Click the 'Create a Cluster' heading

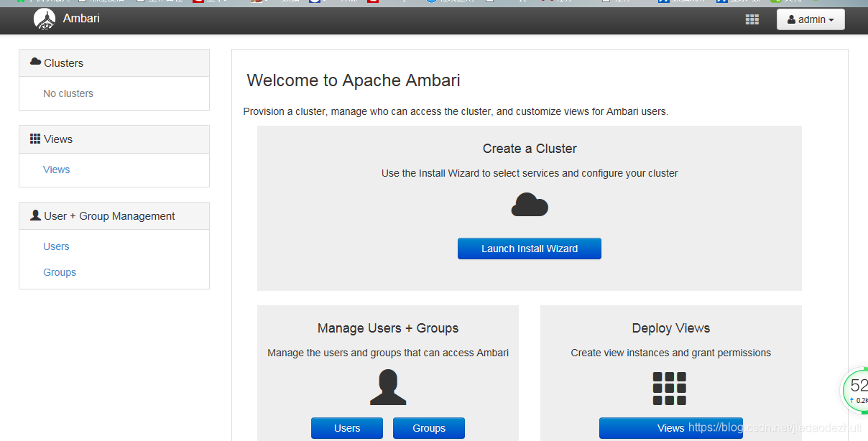tap(530, 149)
